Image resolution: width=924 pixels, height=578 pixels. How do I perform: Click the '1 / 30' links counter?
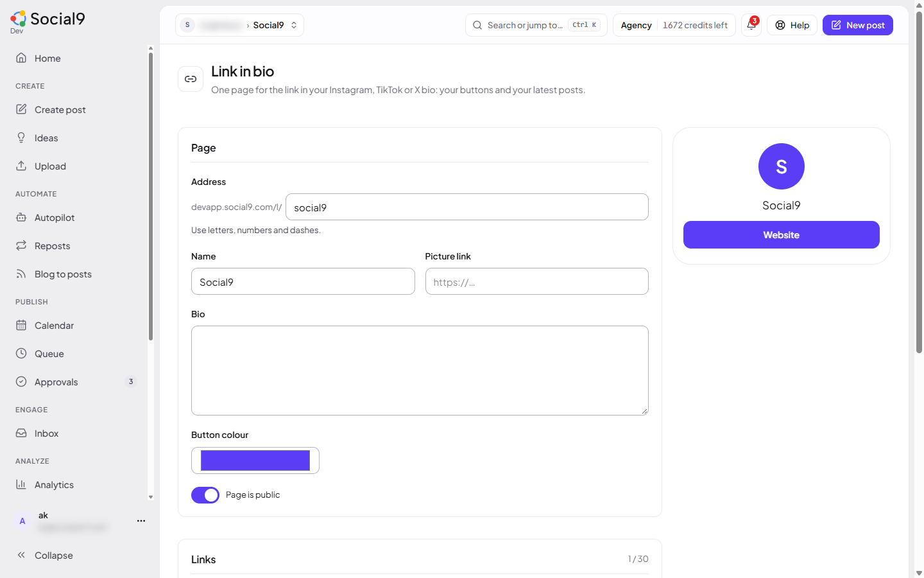click(x=638, y=559)
